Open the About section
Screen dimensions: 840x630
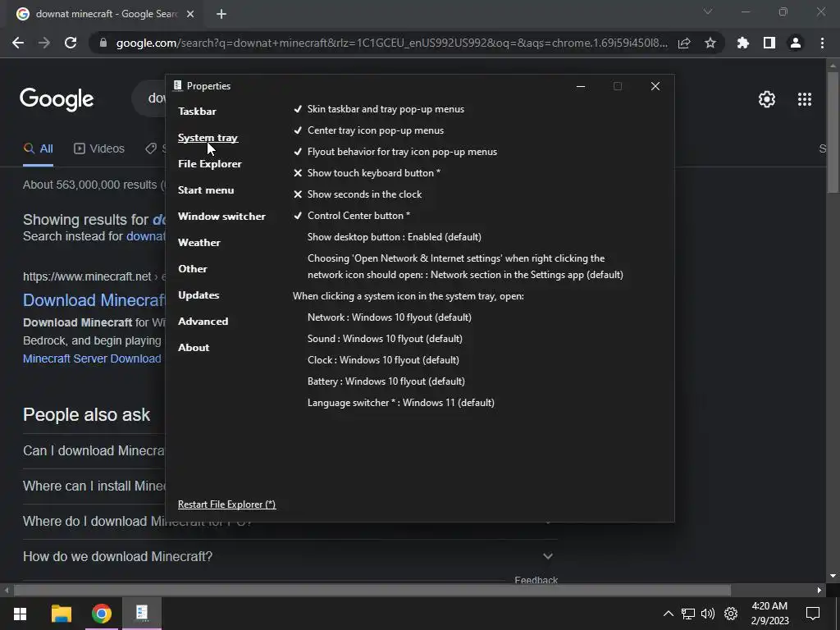point(194,348)
